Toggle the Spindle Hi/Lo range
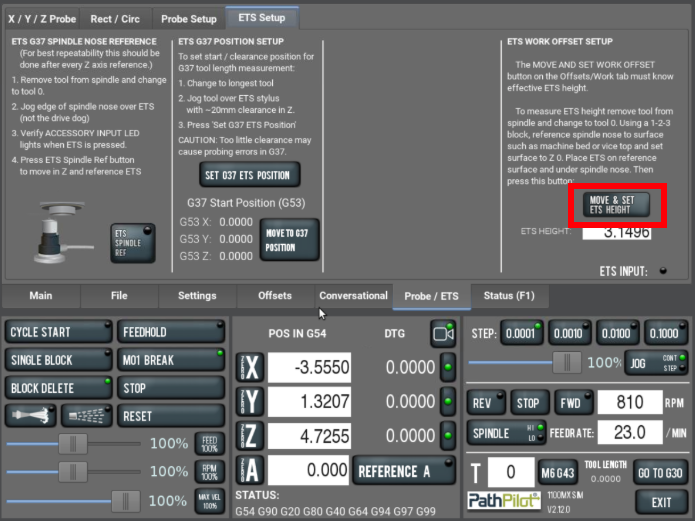 pos(505,433)
